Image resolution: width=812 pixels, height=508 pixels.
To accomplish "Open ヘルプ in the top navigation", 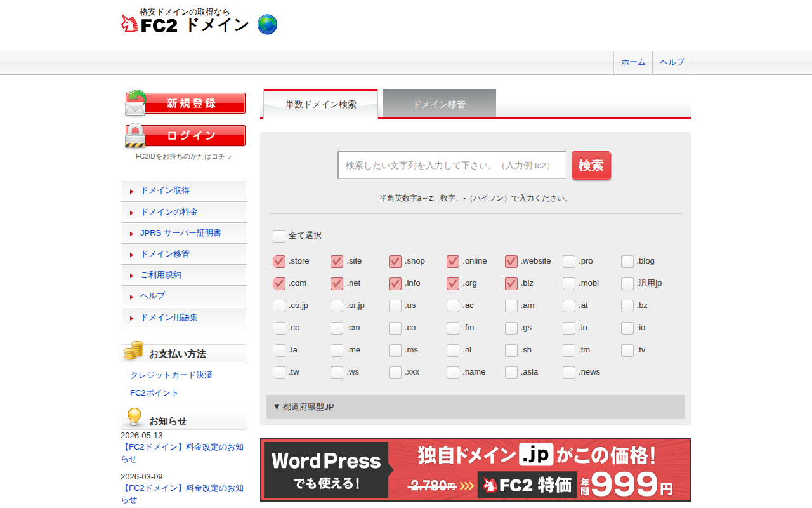I will click(x=672, y=62).
